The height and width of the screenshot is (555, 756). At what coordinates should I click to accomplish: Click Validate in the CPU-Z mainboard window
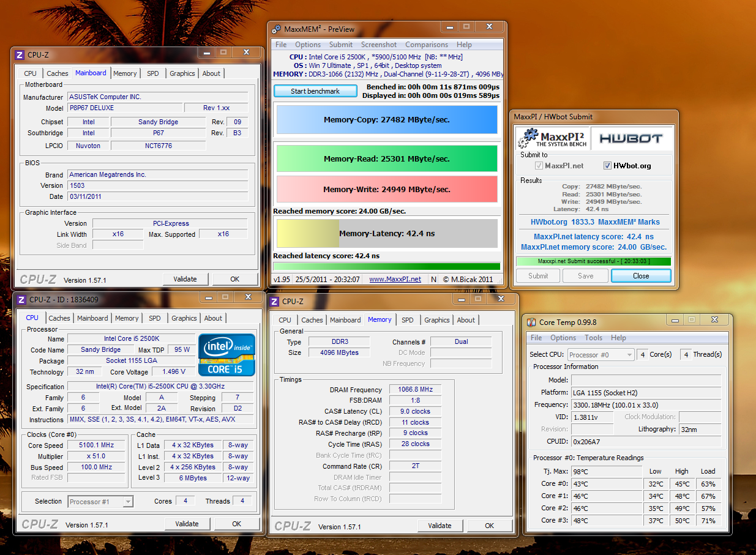coord(185,279)
